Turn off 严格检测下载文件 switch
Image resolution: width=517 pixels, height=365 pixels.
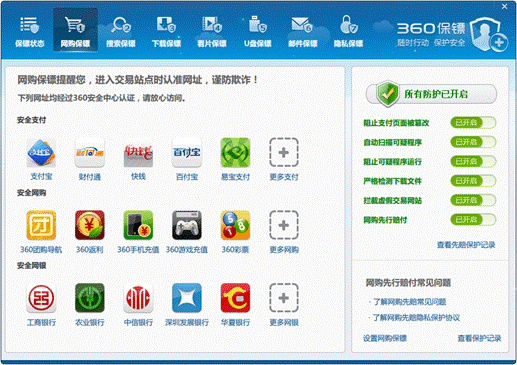pyautogui.click(x=473, y=181)
